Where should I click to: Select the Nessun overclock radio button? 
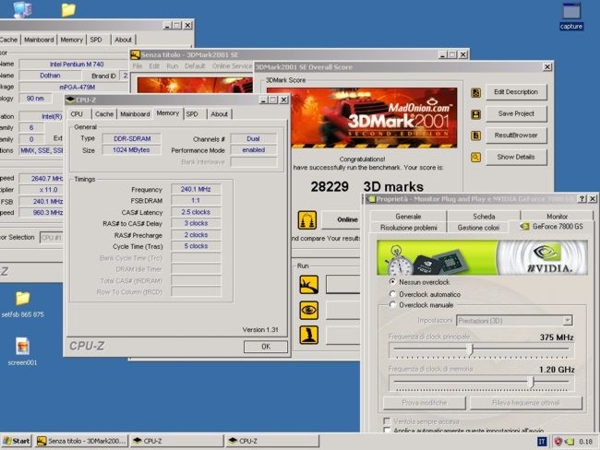click(391, 283)
